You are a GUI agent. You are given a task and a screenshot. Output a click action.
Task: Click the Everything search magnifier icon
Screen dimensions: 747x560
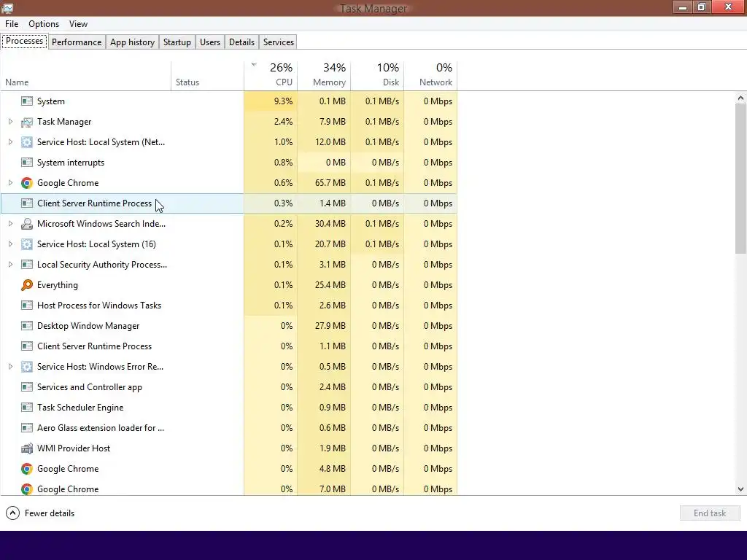tap(27, 285)
